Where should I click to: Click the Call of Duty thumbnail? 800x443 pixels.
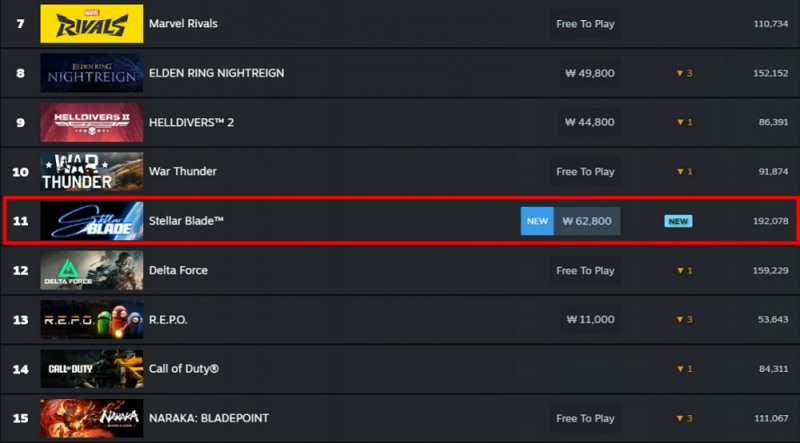click(x=91, y=369)
